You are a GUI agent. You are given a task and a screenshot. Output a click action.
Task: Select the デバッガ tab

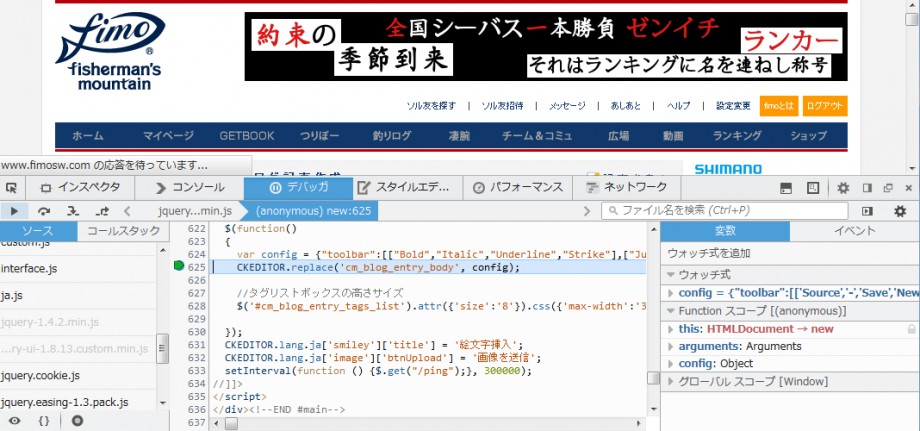[x=298, y=188]
